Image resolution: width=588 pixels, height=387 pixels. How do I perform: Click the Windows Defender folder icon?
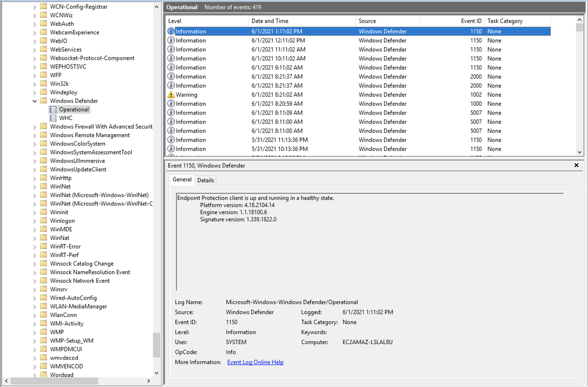pos(44,101)
